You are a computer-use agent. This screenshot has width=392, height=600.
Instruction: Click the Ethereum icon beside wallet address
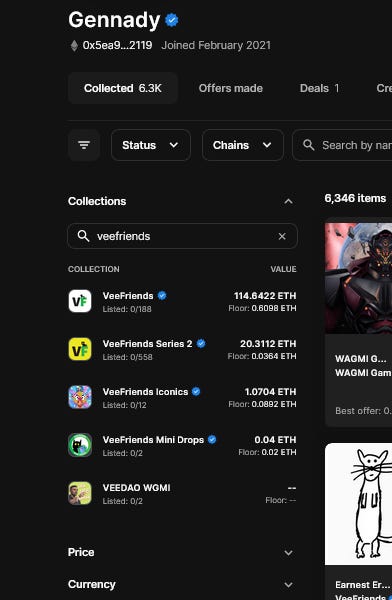(74, 46)
